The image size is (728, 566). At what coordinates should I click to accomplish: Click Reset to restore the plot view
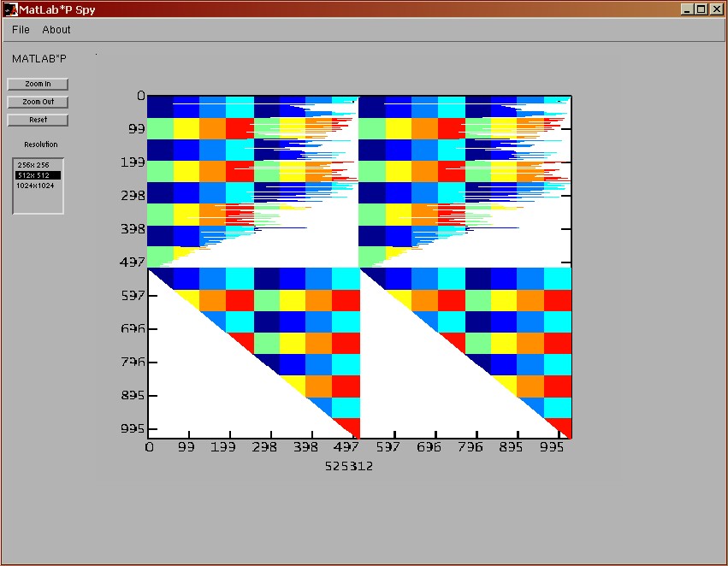38,121
